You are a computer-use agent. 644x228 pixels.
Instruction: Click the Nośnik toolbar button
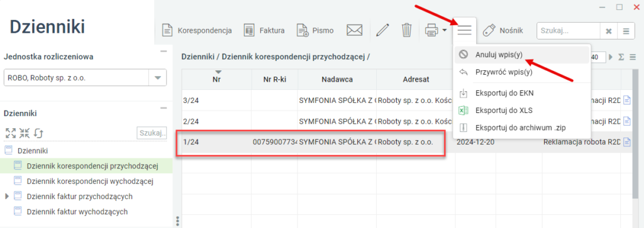(503, 30)
